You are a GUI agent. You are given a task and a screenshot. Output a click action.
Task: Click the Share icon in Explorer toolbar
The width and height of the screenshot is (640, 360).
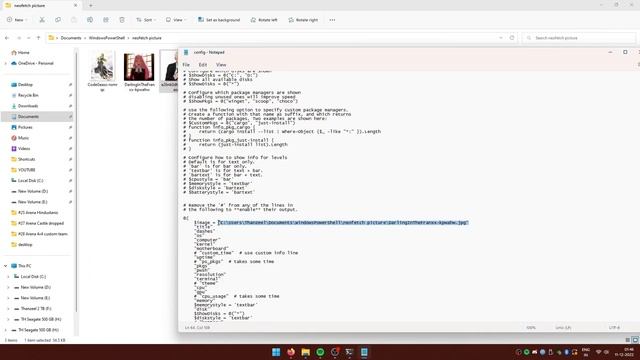tap(106, 20)
